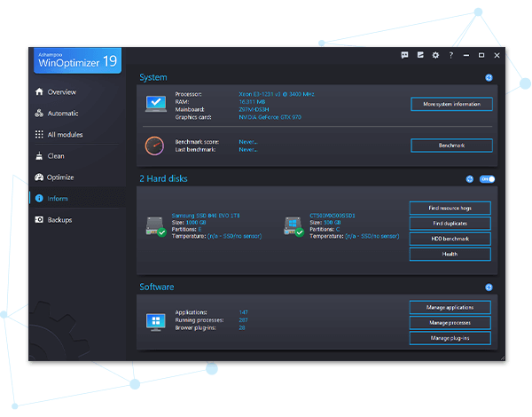Open help question mark icon

[451, 55]
